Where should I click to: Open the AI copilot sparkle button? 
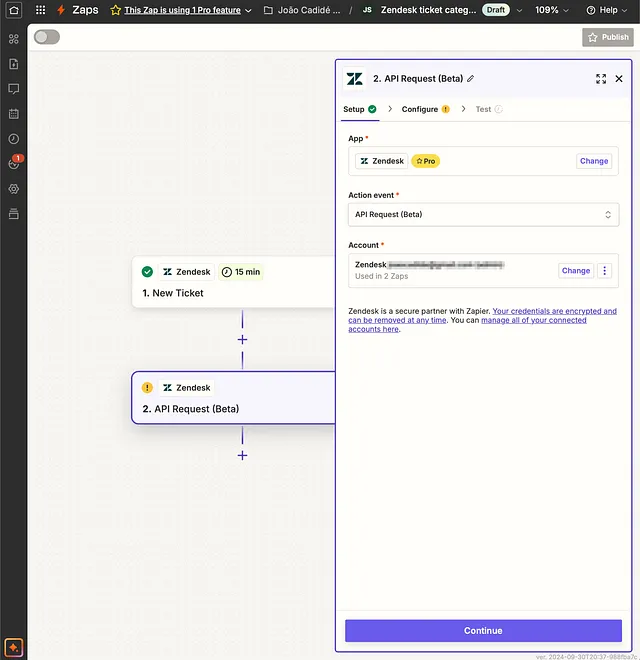[13, 647]
